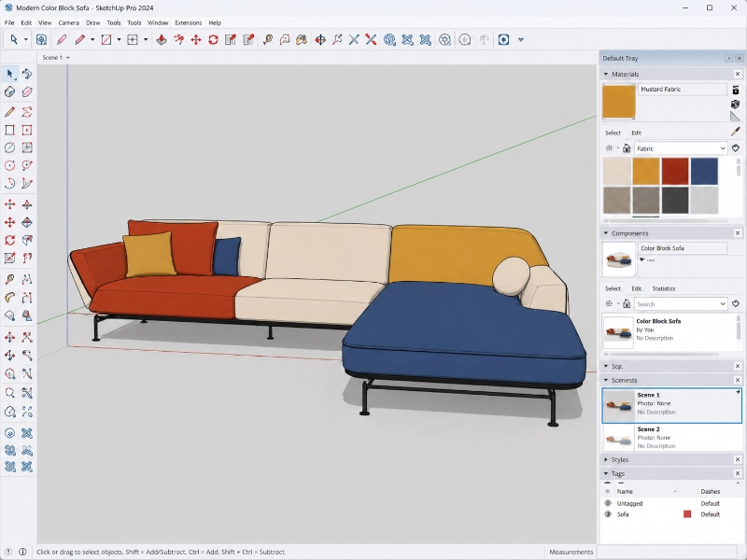
Task: Open the Camera menu
Action: coord(68,22)
